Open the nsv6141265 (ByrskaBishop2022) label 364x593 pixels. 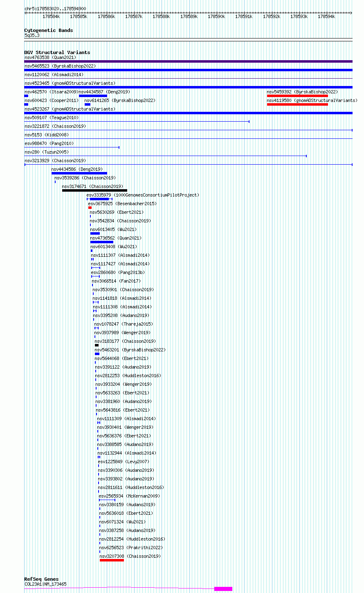tap(120, 100)
